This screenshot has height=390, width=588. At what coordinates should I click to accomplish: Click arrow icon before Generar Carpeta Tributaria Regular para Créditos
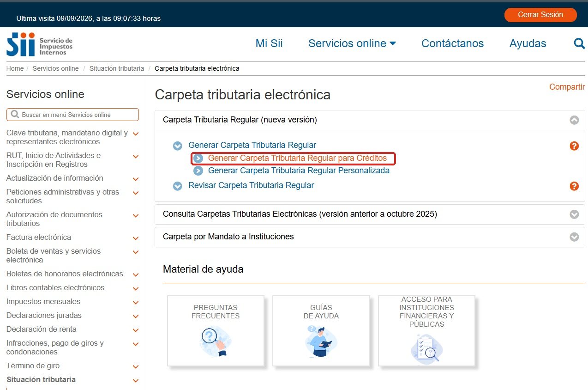[x=198, y=158]
